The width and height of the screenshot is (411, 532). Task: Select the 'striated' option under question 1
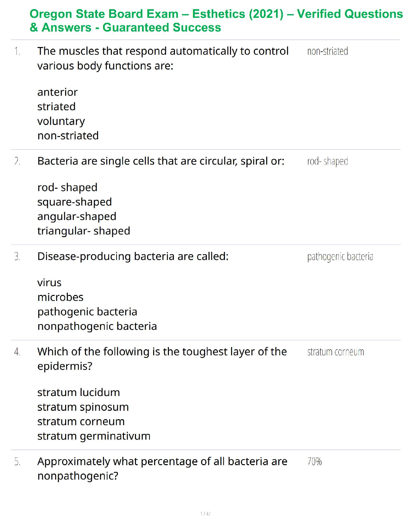(56, 106)
